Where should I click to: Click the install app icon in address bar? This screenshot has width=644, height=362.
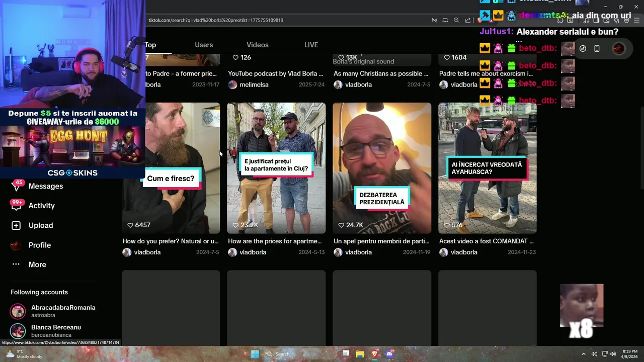445,20
